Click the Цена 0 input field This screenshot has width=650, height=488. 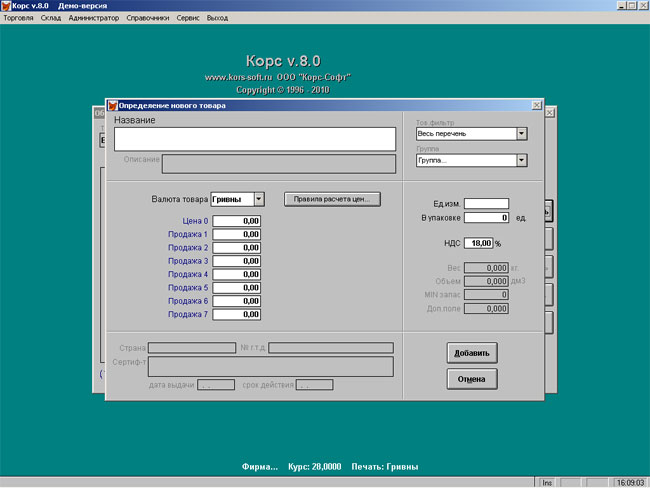point(237,221)
